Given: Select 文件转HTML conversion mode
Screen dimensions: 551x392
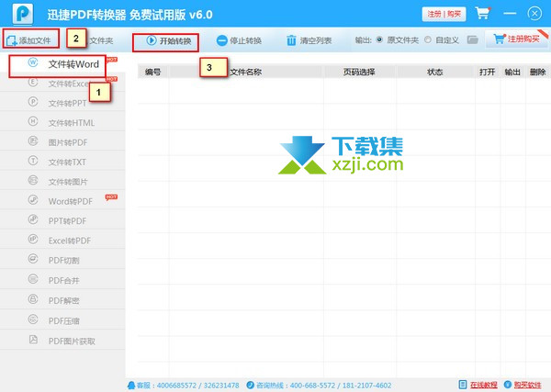Looking at the screenshot, I should coord(62,123).
